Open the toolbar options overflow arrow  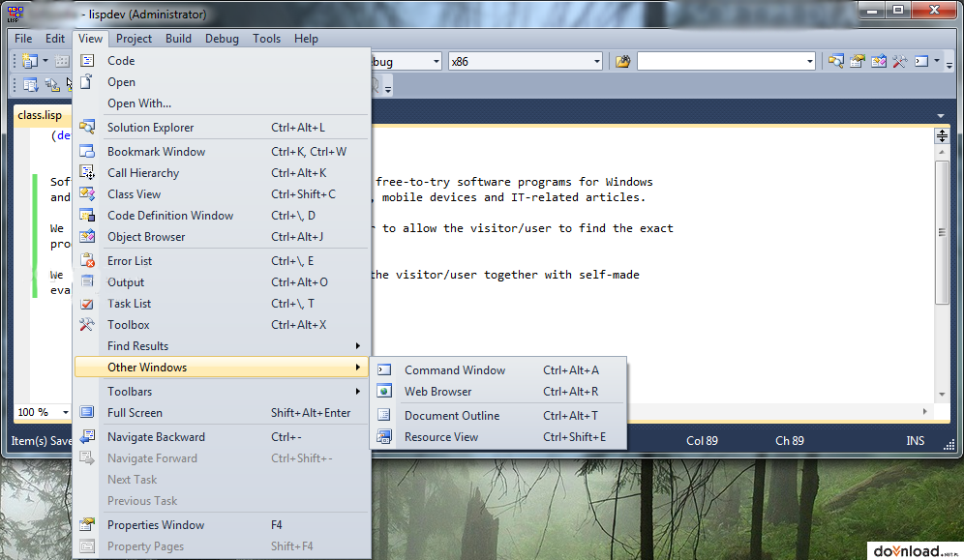[x=949, y=64]
